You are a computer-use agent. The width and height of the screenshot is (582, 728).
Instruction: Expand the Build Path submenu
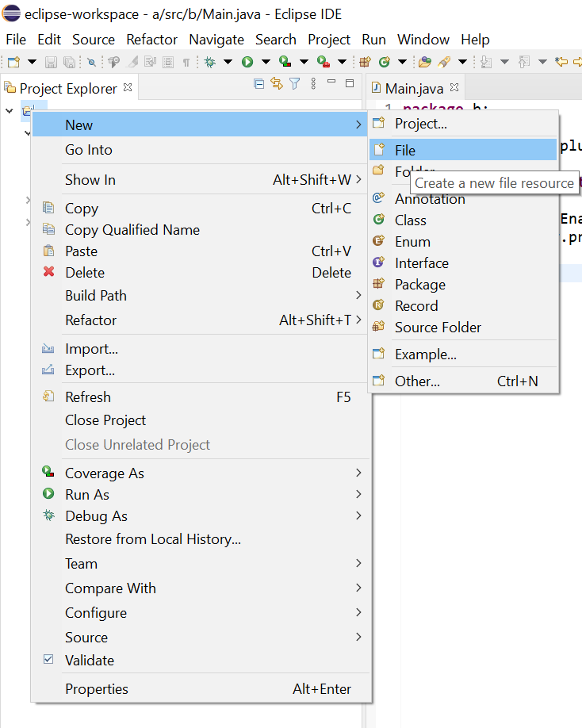pos(201,295)
